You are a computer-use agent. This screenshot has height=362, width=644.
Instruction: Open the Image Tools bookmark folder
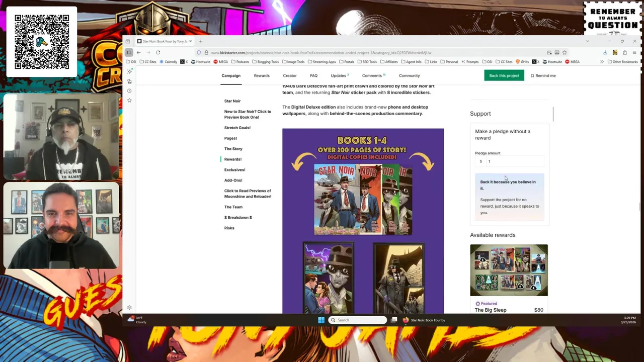[x=293, y=62]
